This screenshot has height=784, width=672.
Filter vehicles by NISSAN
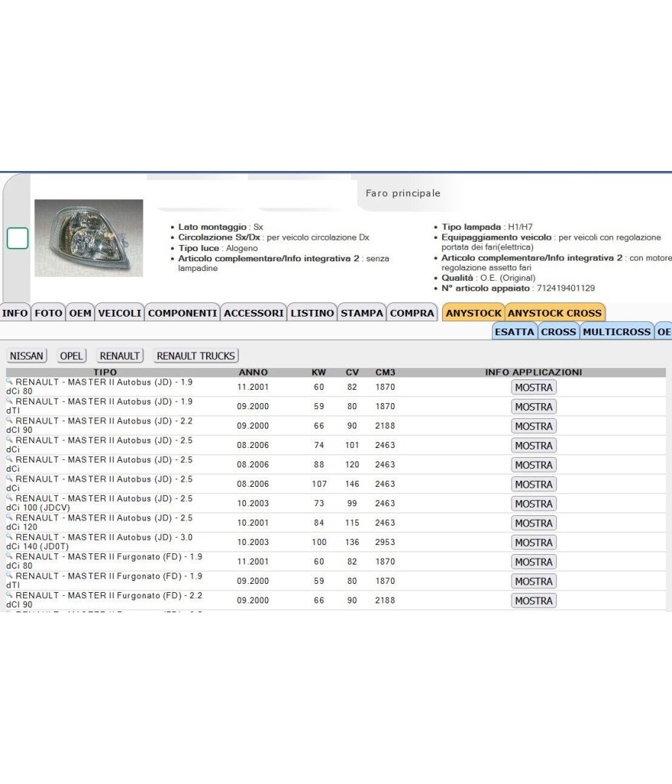26,356
